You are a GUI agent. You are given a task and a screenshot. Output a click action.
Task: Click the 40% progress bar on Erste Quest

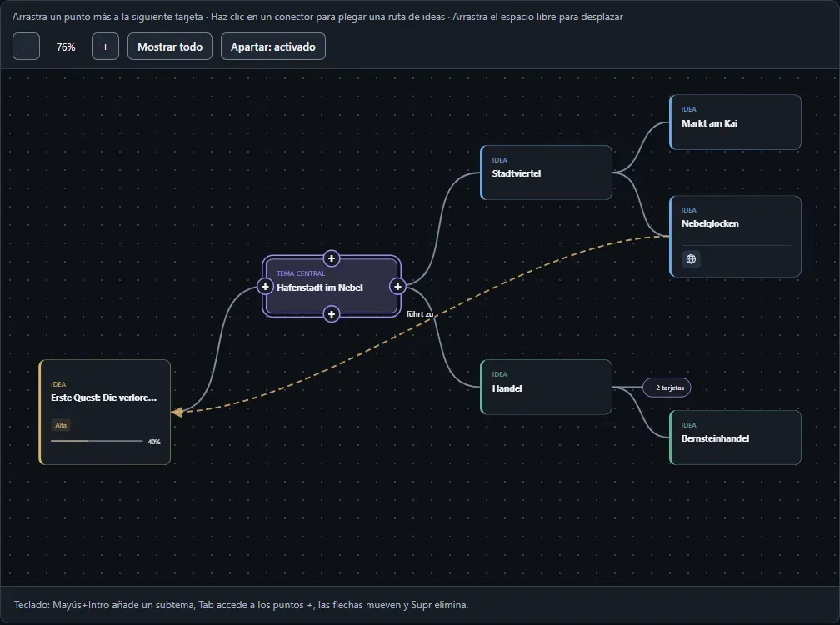coord(97,442)
